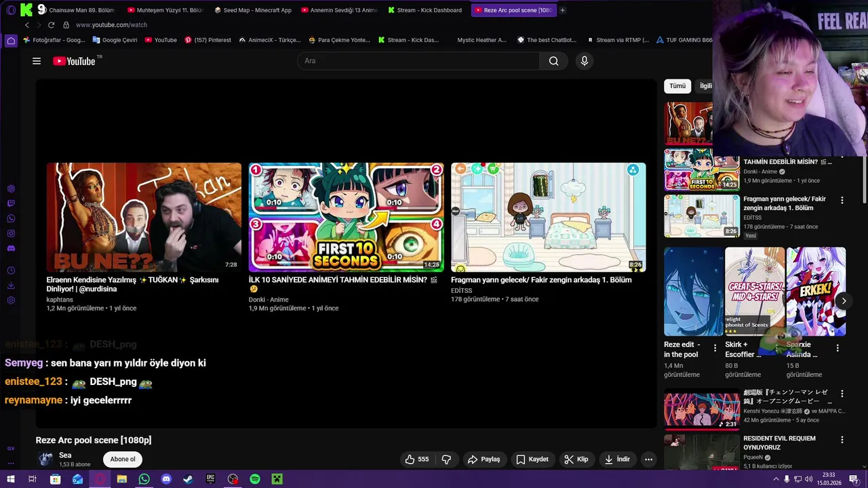Subscribe using the Abone ol button
This screenshot has height=488, width=868.
(x=123, y=460)
